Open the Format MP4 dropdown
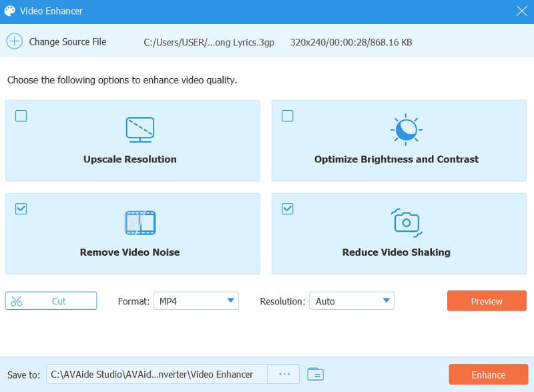534x392 pixels. 196,301
